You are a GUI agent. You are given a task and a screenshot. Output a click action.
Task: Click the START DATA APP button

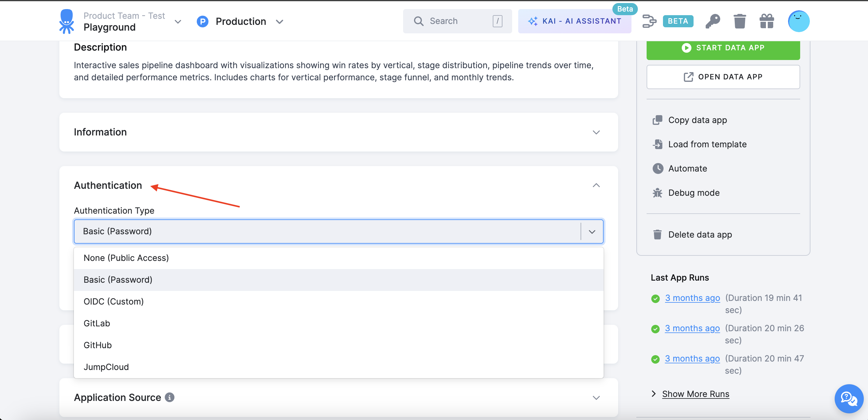click(x=723, y=48)
